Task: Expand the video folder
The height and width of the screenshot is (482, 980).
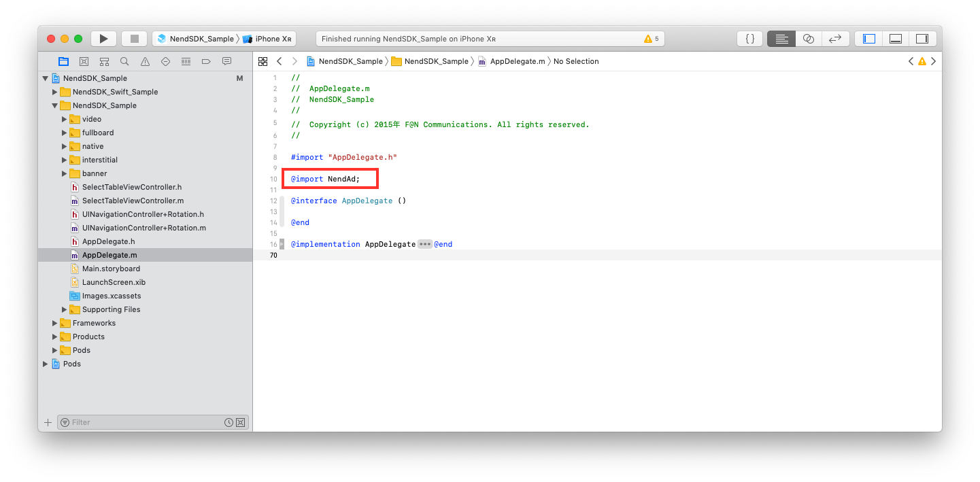Action: click(x=65, y=119)
